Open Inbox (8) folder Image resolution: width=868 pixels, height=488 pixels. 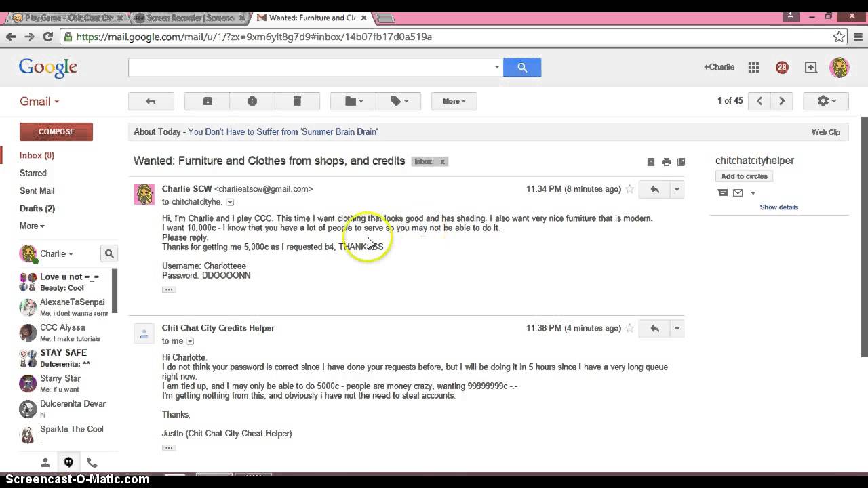[37, 155]
